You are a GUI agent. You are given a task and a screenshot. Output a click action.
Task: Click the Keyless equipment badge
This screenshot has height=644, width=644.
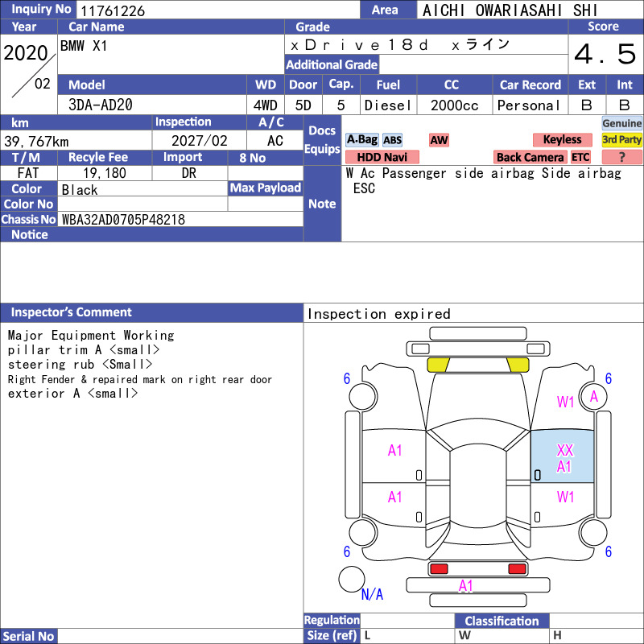pos(562,140)
